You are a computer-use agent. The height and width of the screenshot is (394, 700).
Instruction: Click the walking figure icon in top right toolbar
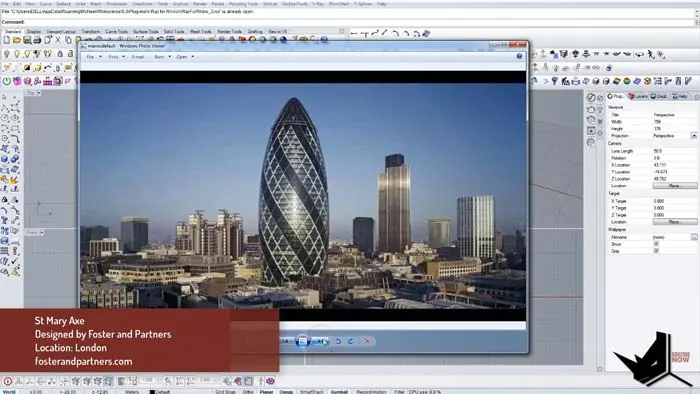click(x=651, y=54)
